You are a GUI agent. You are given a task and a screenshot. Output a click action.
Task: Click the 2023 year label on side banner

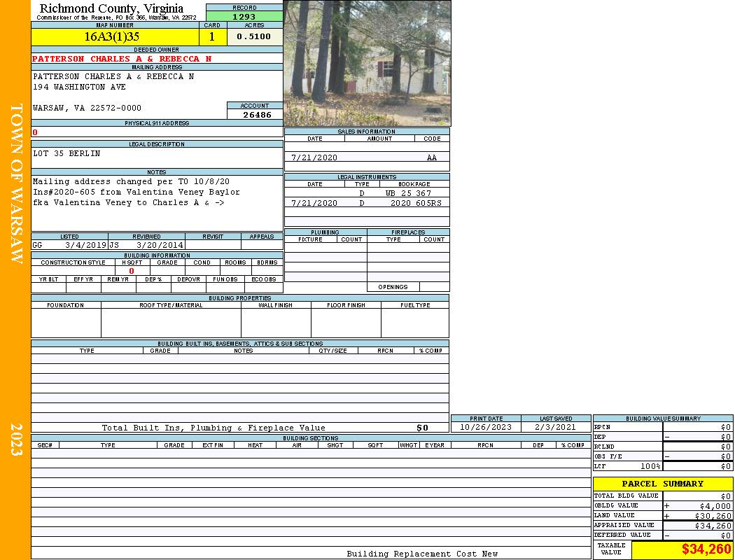(16, 439)
